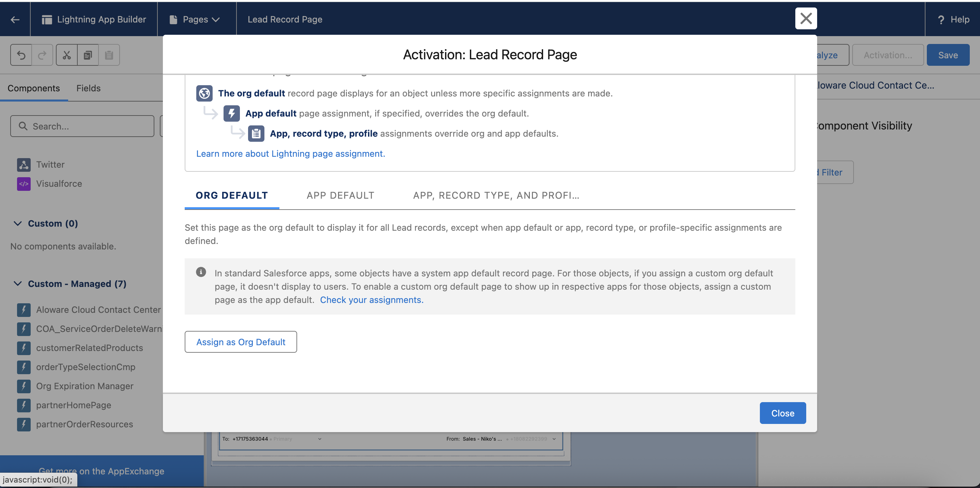Click the Twitter component icon
Viewport: 980px width, 488px height.
point(24,164)
